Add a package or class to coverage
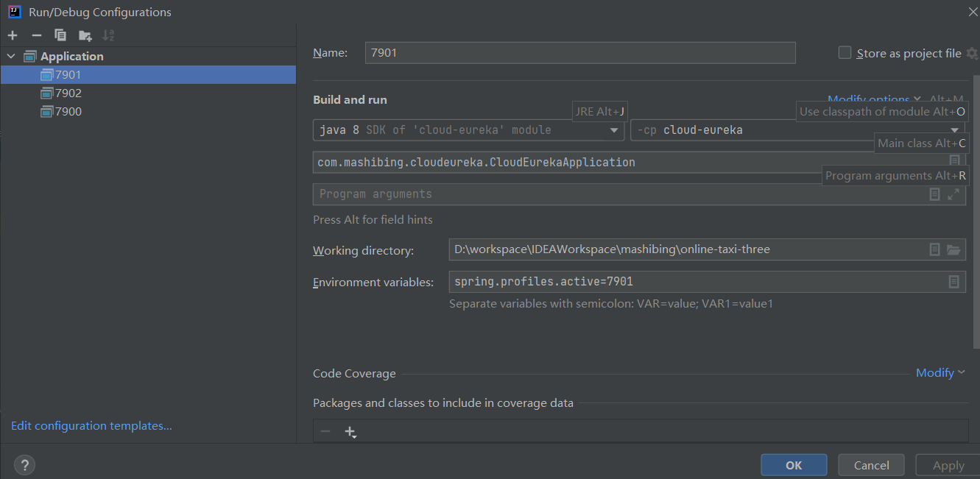980x479 pixels. tap(350, 432)
